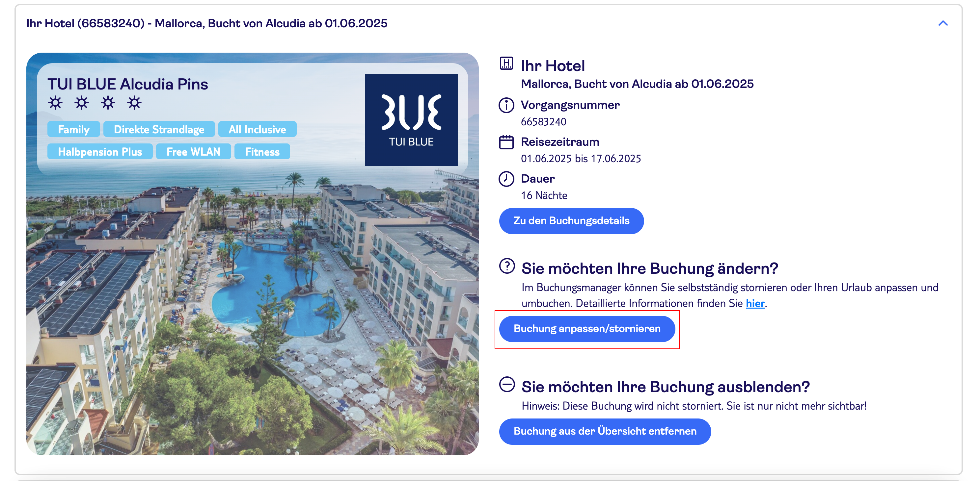Click Buchung anpassen/stornieren button

(586, 329)
